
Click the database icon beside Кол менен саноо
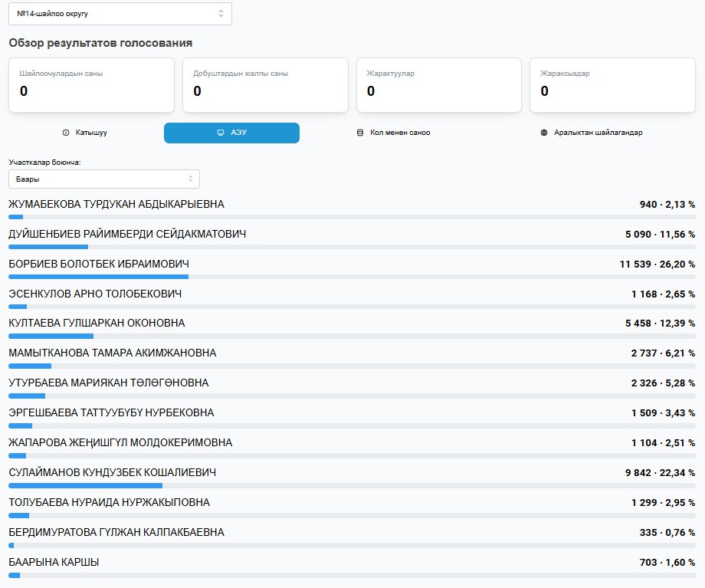(x=360, y=133)
